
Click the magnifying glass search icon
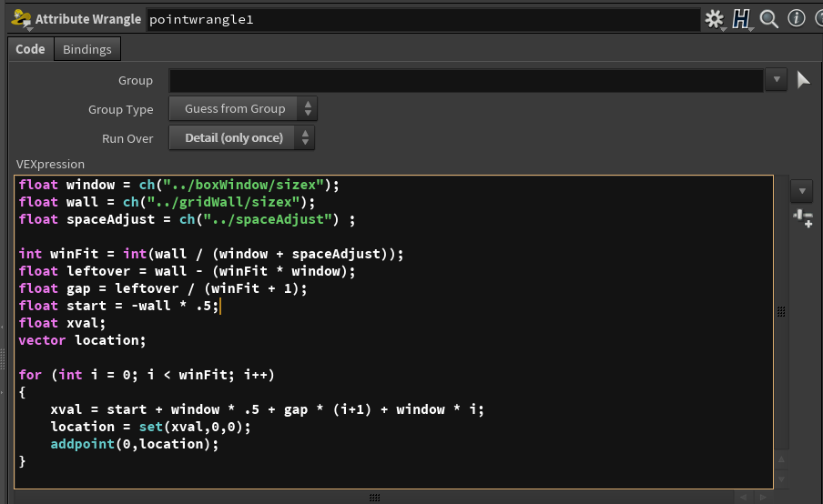[769, 19]
